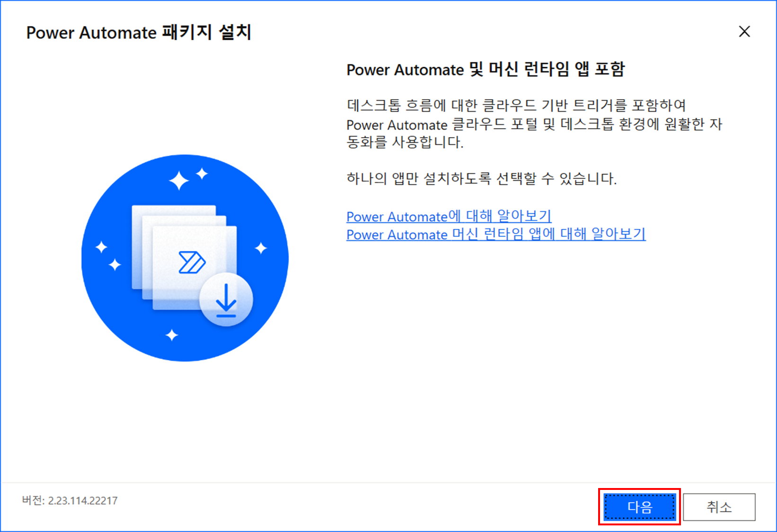Click the heading 'Power Automate 및 머신 런타임 앱 포함'
The width and height of the screenshot is (777, 532).
(x=486, y=70)
